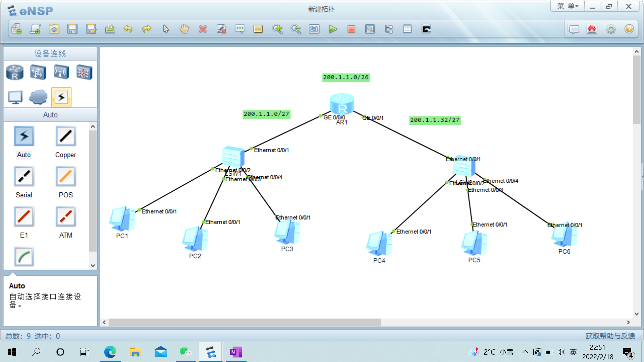Open the 菜单 dropdown menu
This screenshot has width=644, height=362.
(568, 6)
